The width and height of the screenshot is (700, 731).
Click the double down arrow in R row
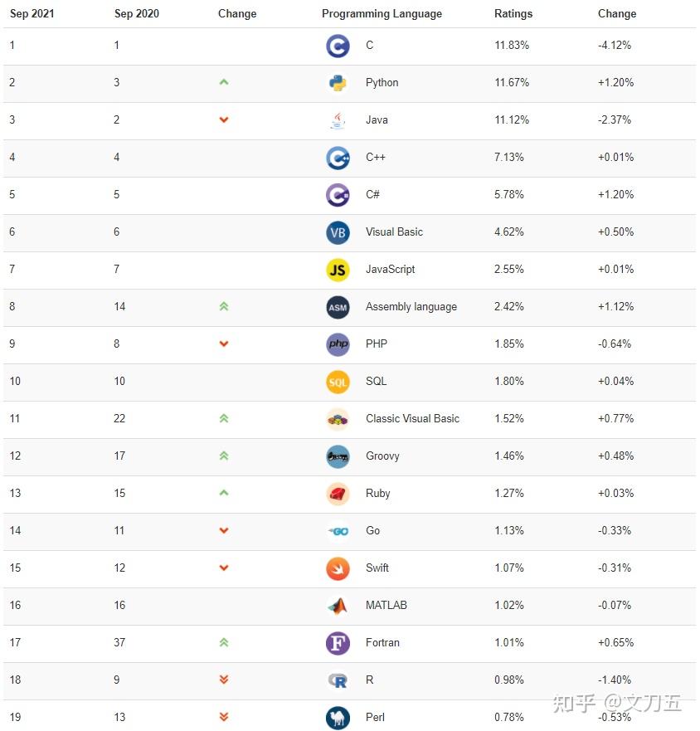pos(224,680)
